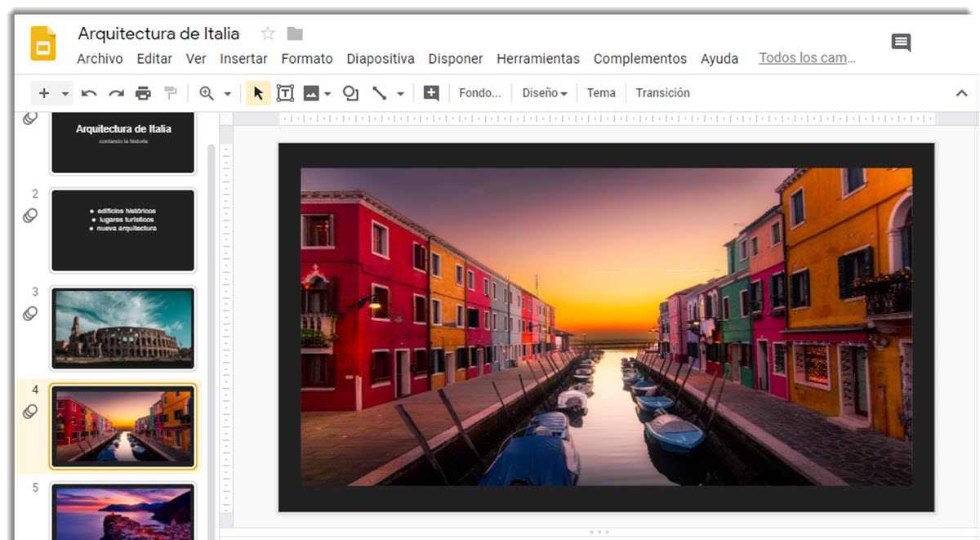The image size is (980, 540).
Task: Click the Shape tool icon
Action: tap(350, 93)
